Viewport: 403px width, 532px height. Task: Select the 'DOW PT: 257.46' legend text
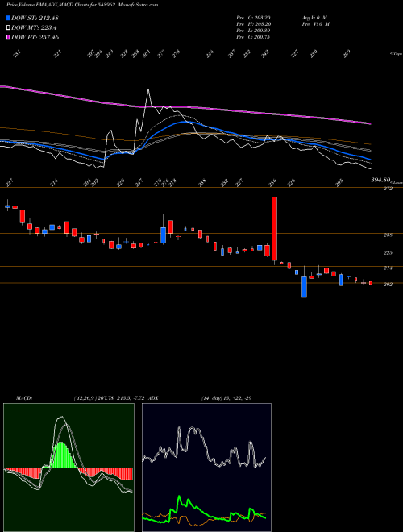coord(35,38)
